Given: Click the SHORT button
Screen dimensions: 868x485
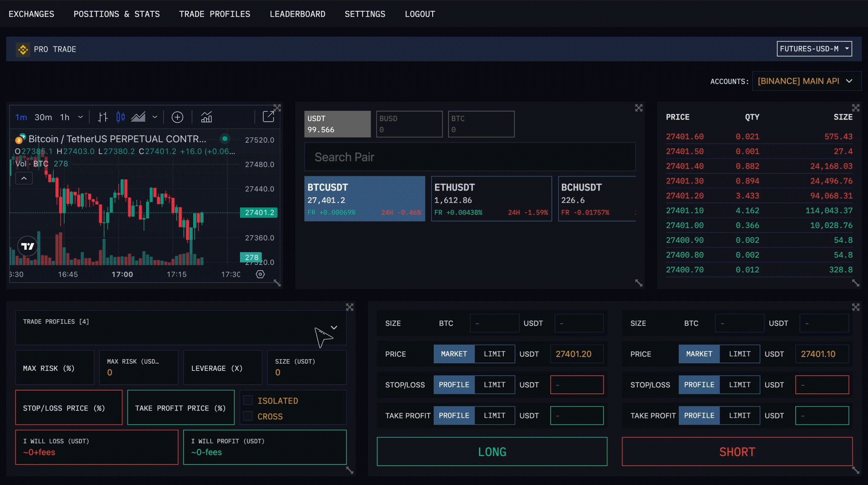Looking at the screenshot, I should pos(737,452).
